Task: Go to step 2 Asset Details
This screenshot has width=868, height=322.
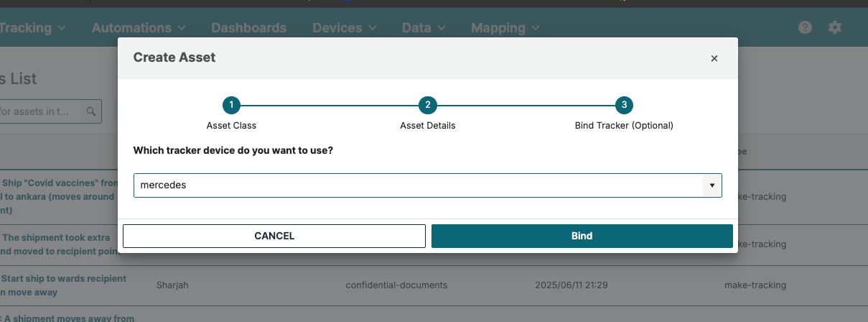Action: (x=427, y=105)
